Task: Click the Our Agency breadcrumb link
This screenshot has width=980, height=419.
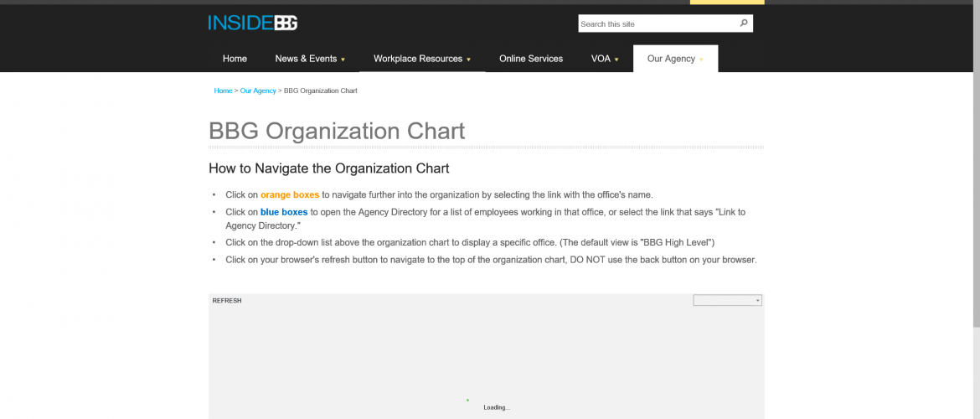Action: pos(258,91)
